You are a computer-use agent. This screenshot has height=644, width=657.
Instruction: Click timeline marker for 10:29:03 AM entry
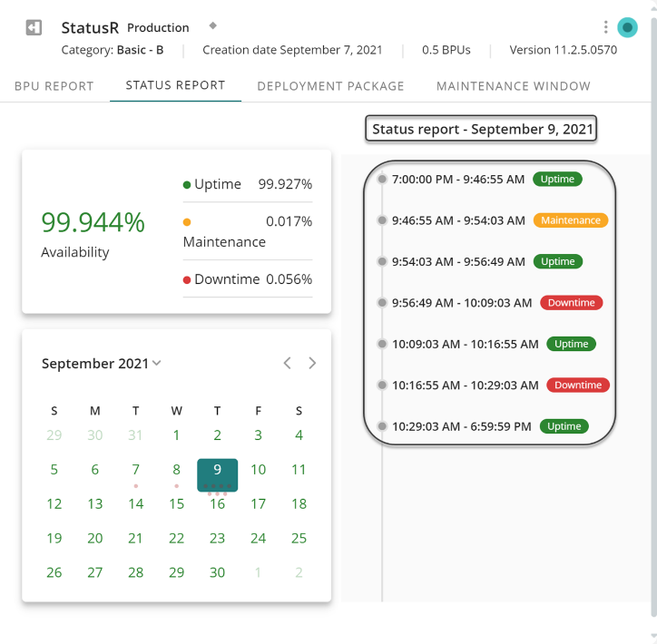point(382,426)
